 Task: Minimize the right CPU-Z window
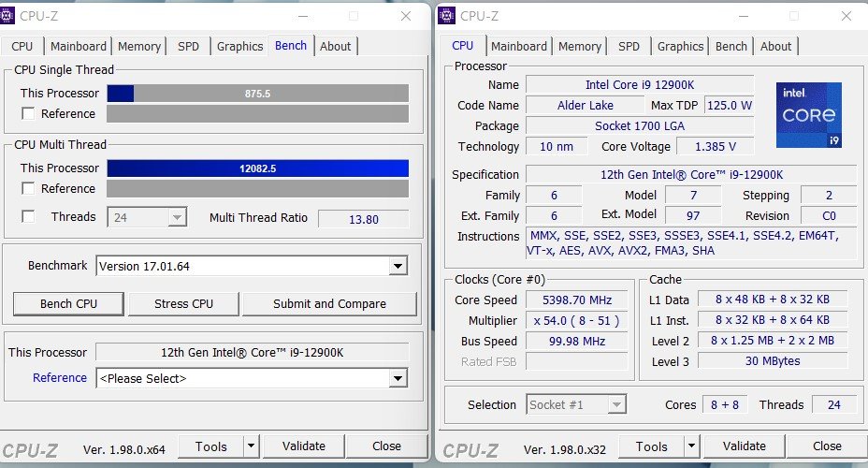tap(744, 16)
